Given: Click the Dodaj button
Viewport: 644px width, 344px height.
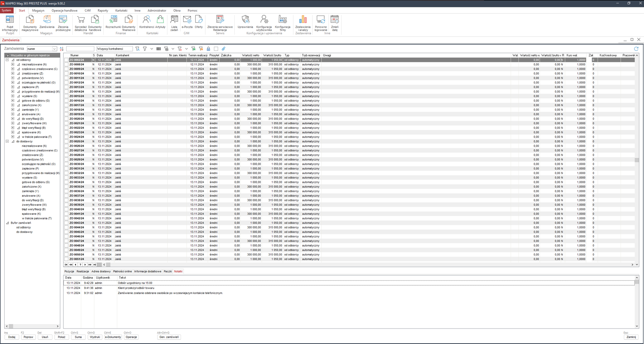Looking at the screenshot, I should (x=12, y=337).
